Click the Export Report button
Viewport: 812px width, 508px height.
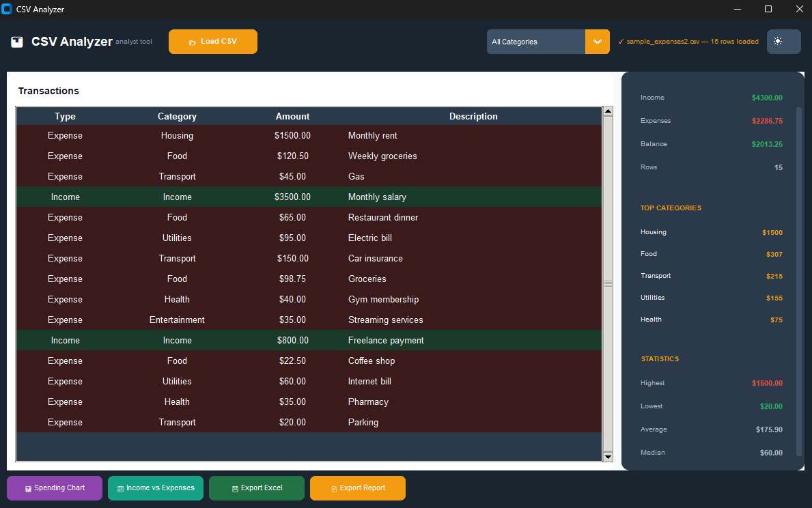click(358, 488)
